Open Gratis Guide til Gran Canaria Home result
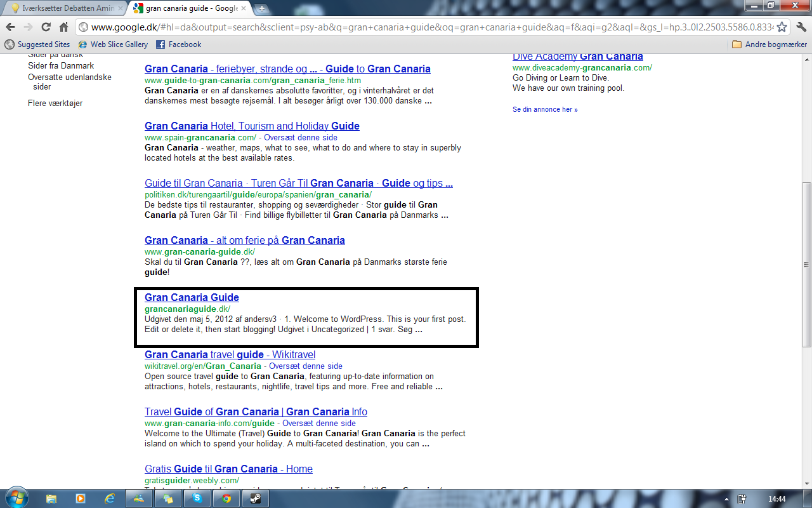The width and height of the screenshot is (812, 508). pos(228,469)
